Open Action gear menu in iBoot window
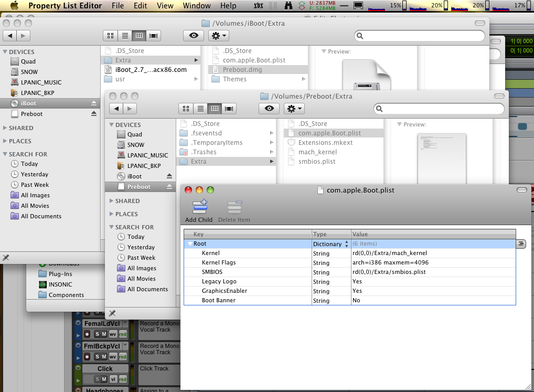534x392 pixels. [x=219, y=35]
